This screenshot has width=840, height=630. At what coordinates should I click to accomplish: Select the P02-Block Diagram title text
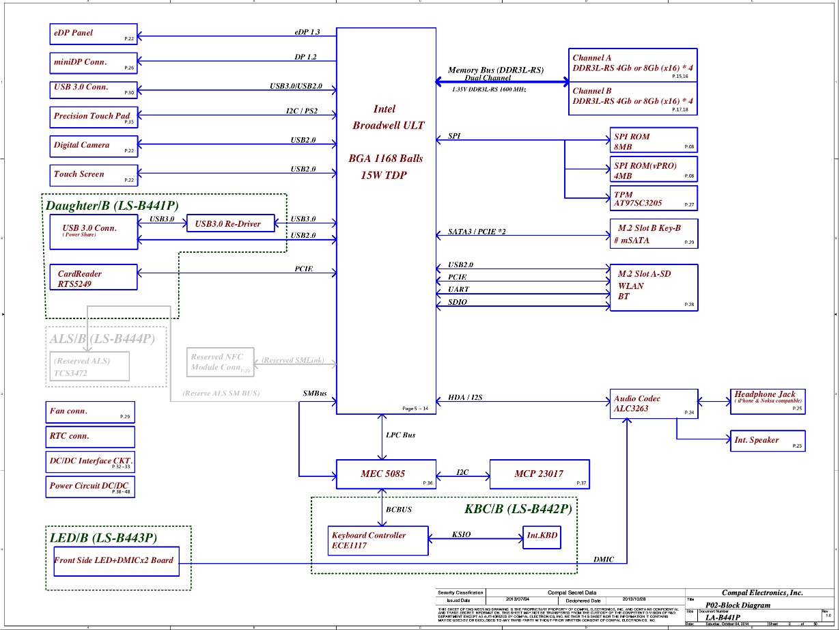738,605
